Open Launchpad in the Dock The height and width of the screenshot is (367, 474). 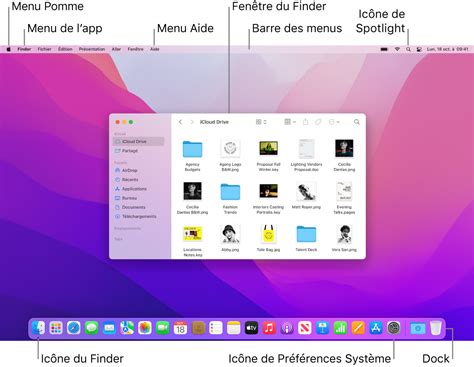click(x=56, y=328)
